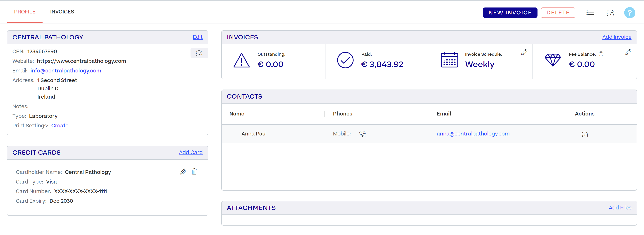Edit the Fee Balance with pencil icon

coord(628,52)
